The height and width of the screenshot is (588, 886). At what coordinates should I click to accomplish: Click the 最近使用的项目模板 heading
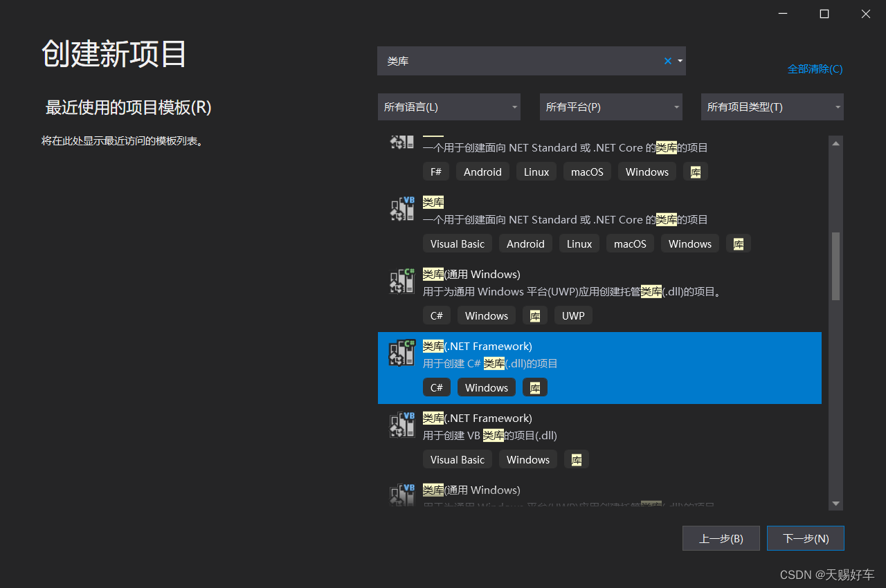[x=128, y=107]
